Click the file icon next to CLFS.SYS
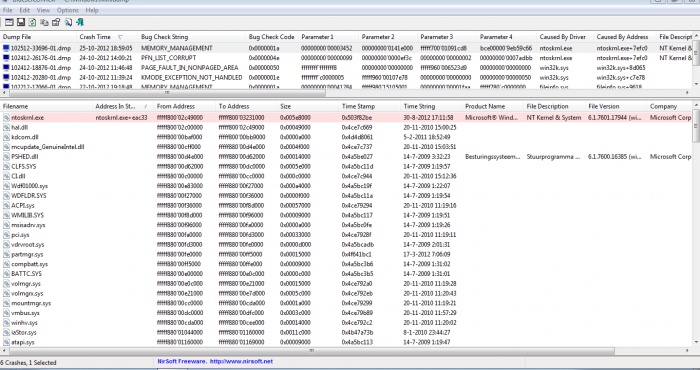700x370 pixels. pyautogui.click(x=6, y=166)
